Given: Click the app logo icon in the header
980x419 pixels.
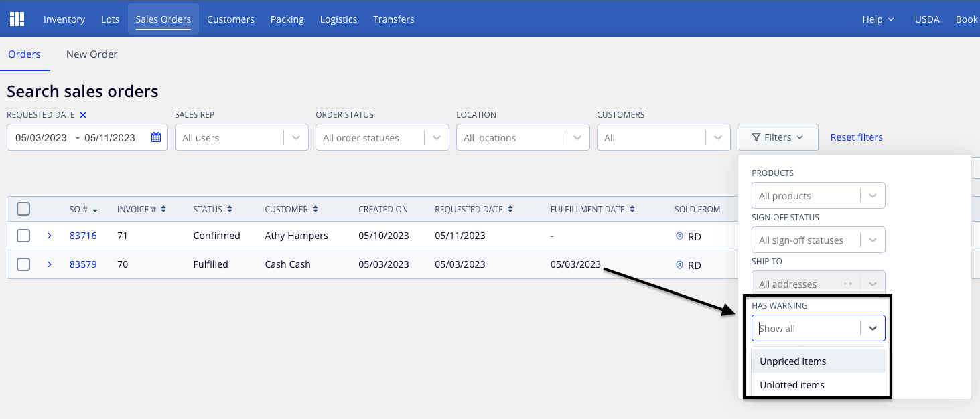Looking at the screenshot, I should click(17, 19).
